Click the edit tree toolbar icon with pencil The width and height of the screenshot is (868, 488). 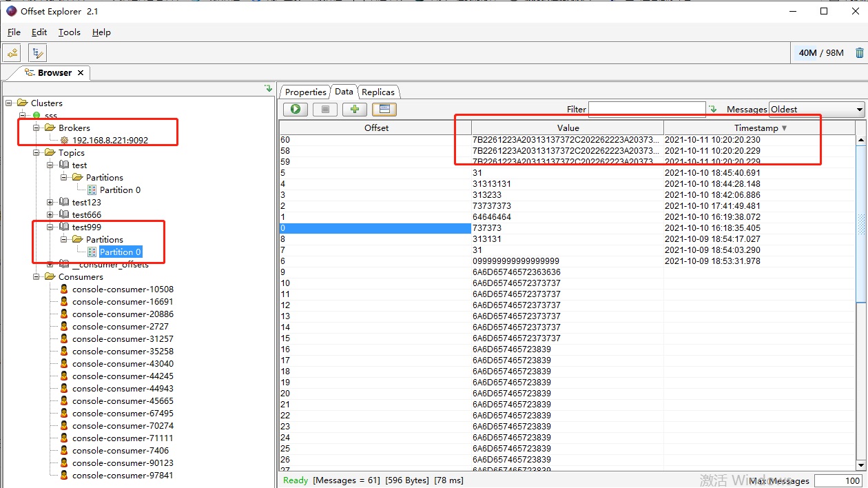[37, 52]
